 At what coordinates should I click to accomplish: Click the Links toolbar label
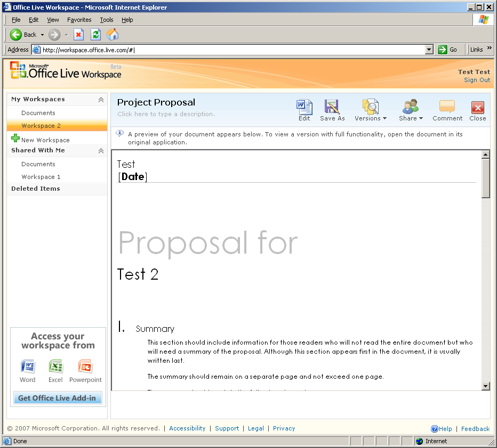coord(476,50)
